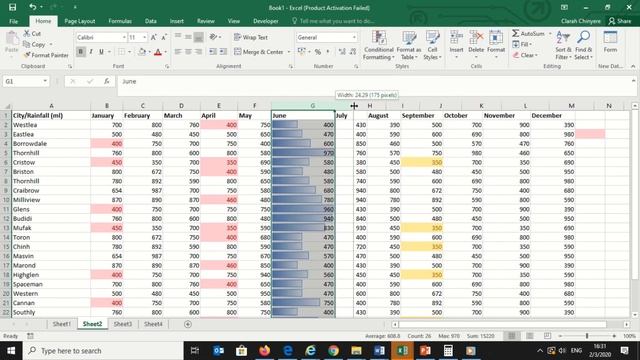640x360 pixels.
Task: Click the Format Painter brush
Action: tap(27, 55)
